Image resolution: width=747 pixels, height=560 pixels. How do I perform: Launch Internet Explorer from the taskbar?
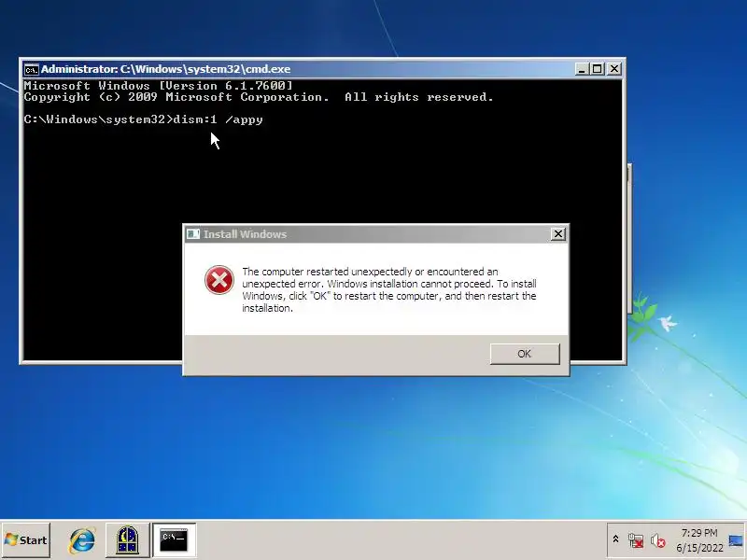tap(82, 540)
